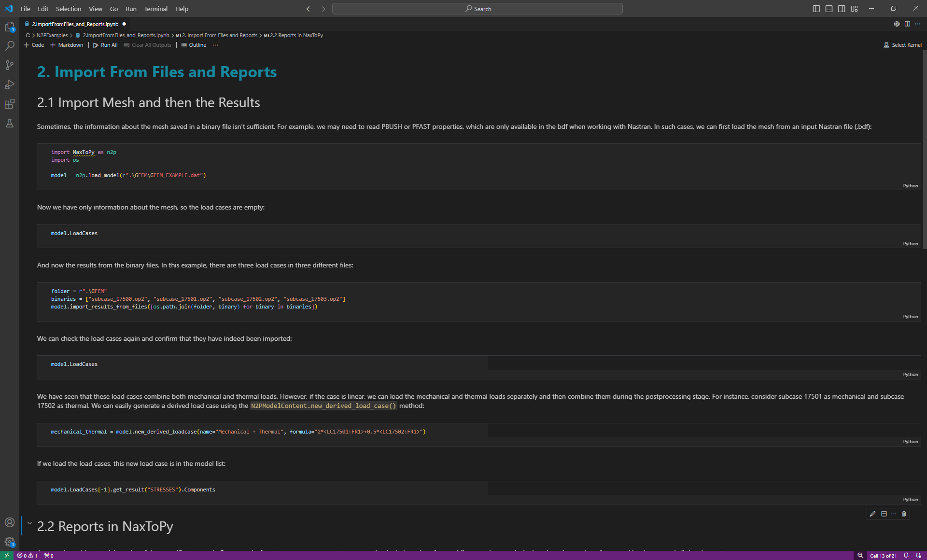Open the Testing flask view
Image resolution: width=927 pixels, height=560 pixels.
coord(10,123)
